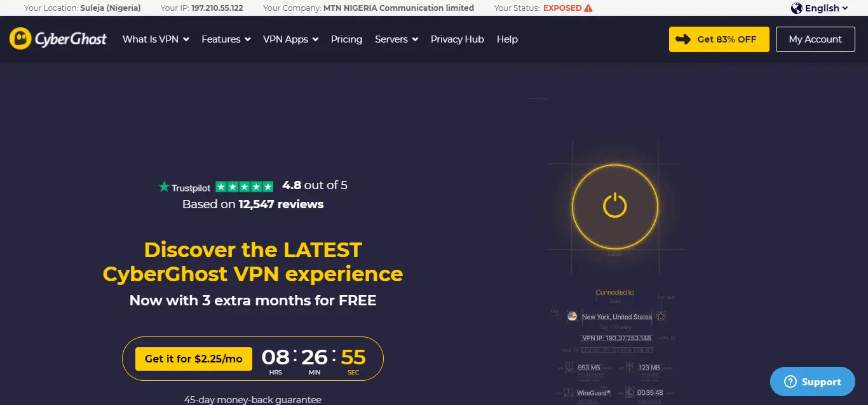Open the VPN Apps dropdown
This screenshot has width=868, height=405.
291,39
